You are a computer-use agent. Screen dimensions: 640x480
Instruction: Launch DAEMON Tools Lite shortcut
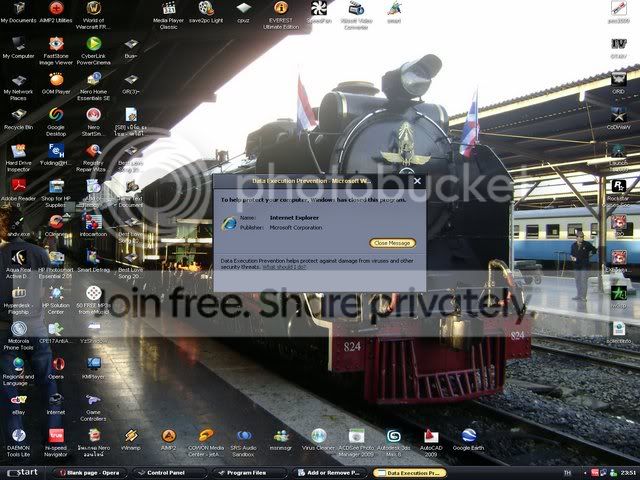(x=18, y=436)
